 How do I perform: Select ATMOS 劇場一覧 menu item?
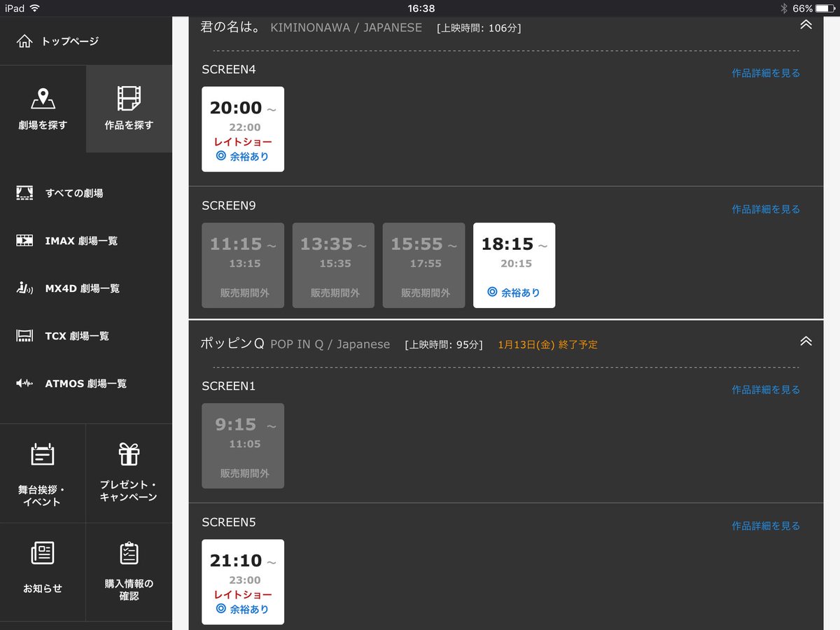coord(86,384)
